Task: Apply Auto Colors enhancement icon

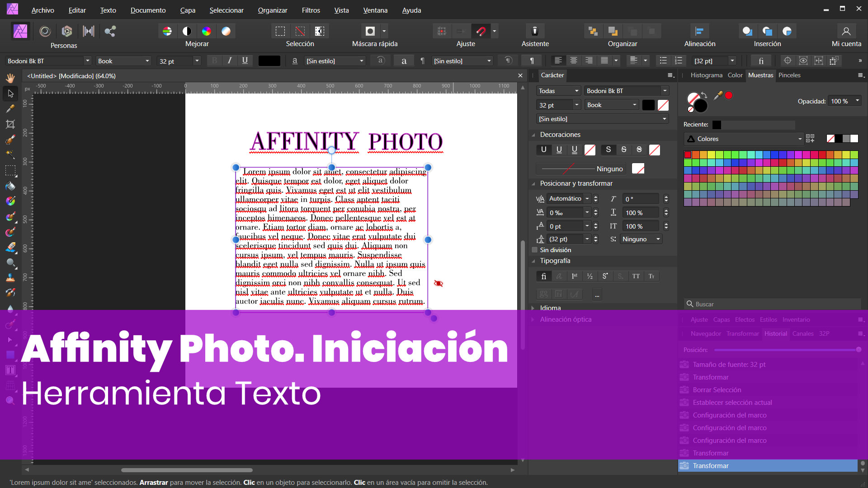Action: tap(207, 31)
